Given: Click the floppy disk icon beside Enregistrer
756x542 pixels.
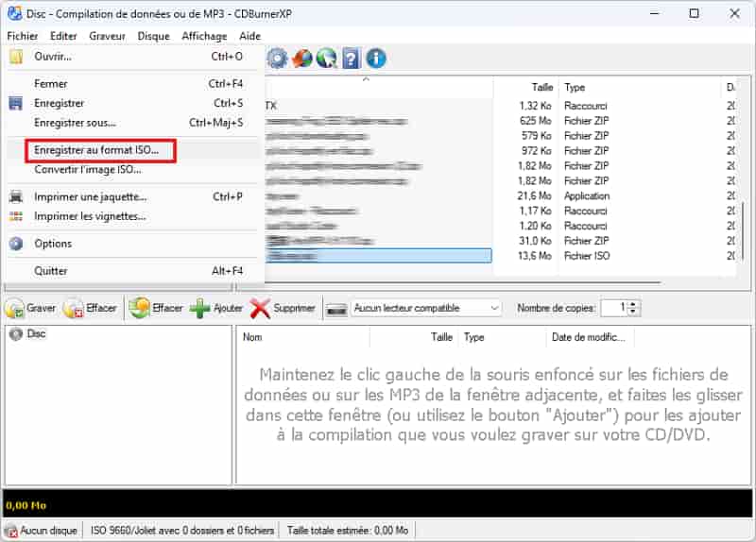Looking at the screenshot, I should point(16,104).
